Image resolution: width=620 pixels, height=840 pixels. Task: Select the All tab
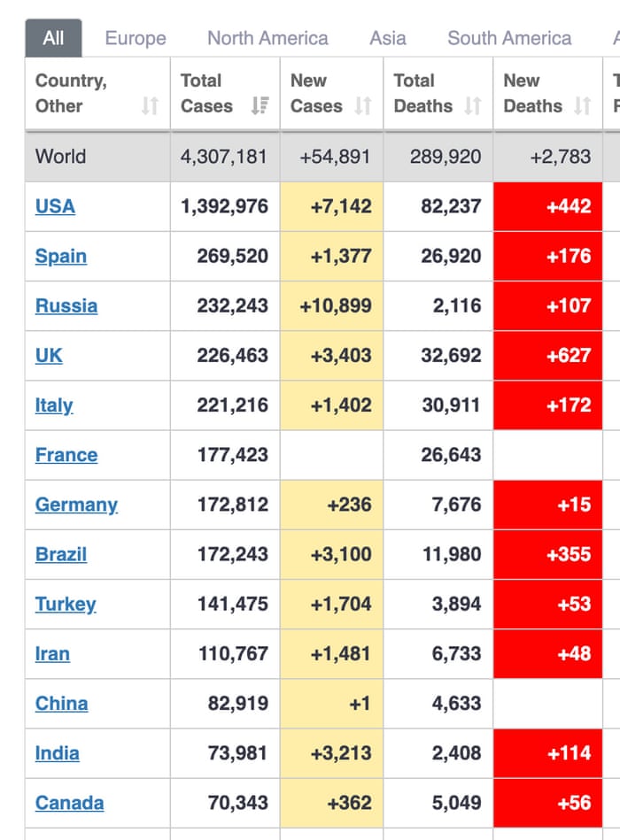53,38
